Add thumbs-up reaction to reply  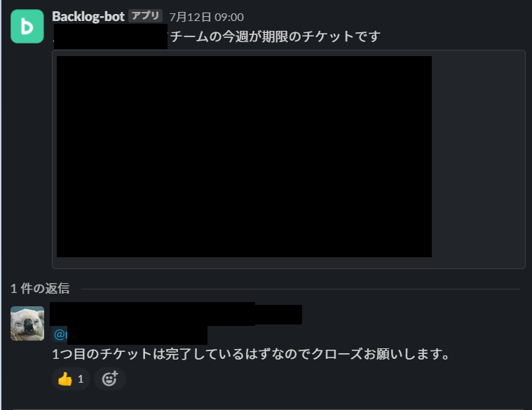point(71,378)
